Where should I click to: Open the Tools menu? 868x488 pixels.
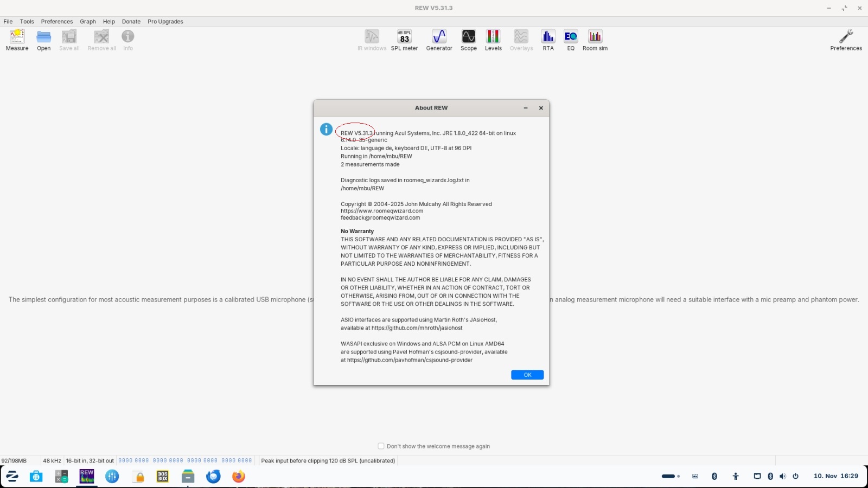[x=27, y=22]
